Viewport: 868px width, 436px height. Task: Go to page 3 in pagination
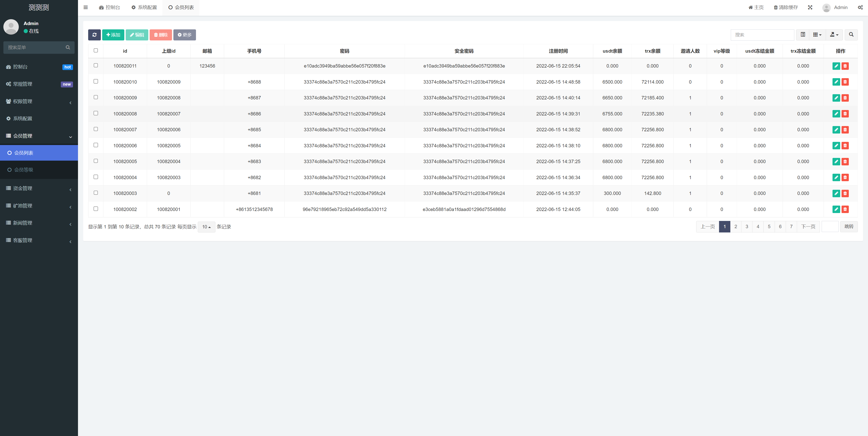coord(747,227)
